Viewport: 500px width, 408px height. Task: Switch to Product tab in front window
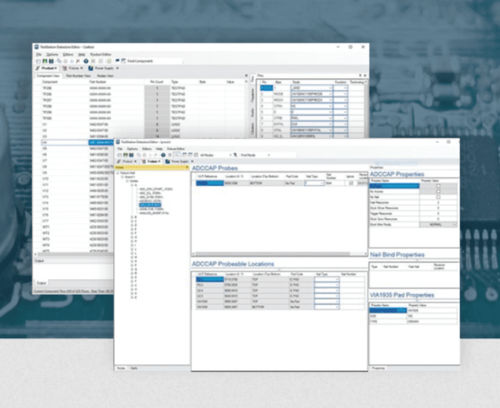[126, 161]
